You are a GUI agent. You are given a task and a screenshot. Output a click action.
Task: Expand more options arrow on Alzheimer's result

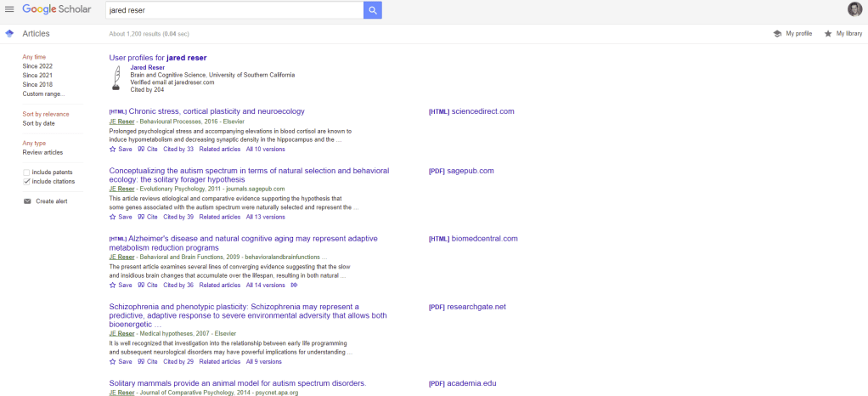(295, 285)
